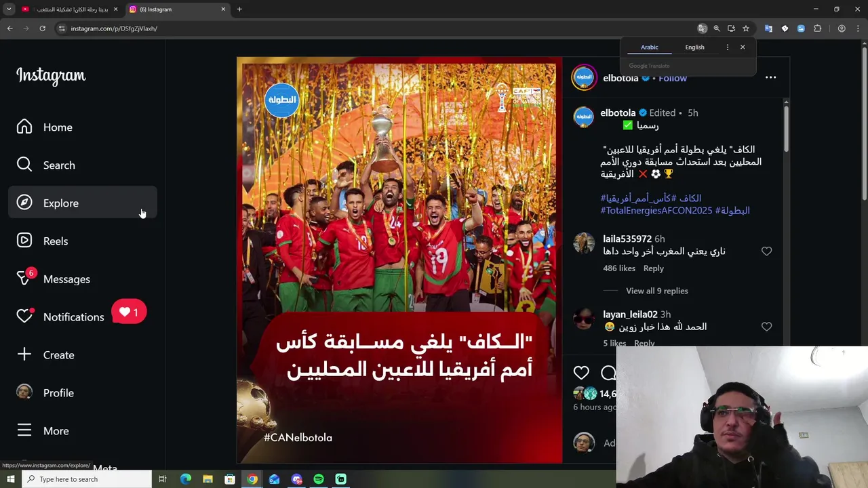The image size is (868, 488).
Task: Open laila535972's profile
Action: [627, 239]
